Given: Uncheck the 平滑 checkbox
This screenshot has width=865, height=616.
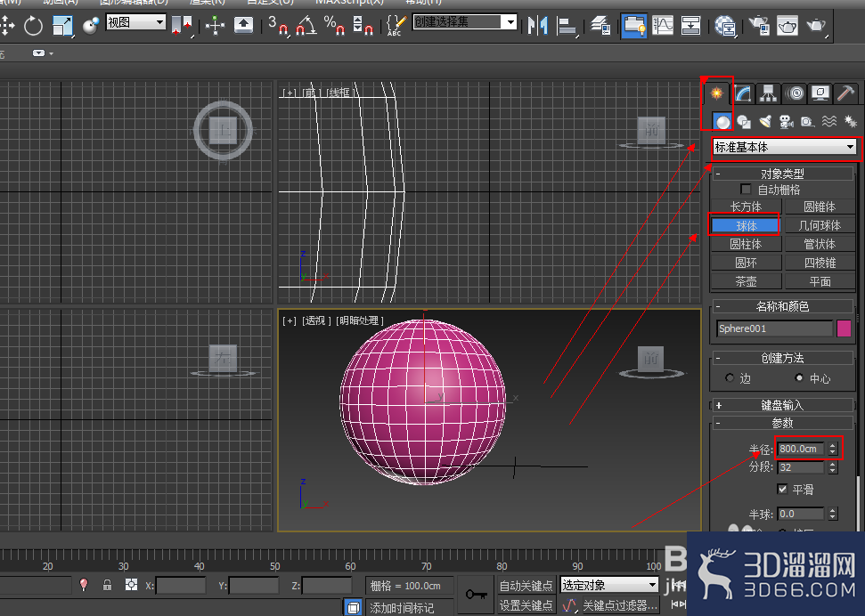Looking at the screenshot, I should (x=782, y=490).
